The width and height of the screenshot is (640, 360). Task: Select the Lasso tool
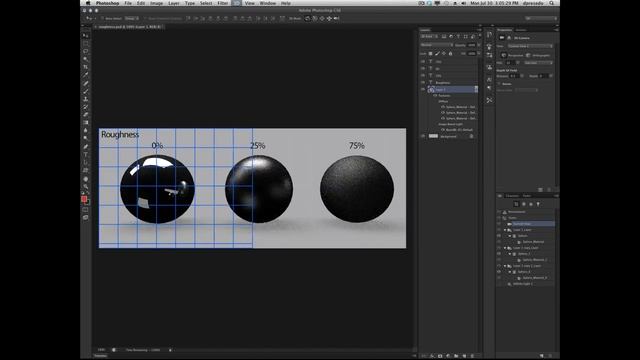86,51
